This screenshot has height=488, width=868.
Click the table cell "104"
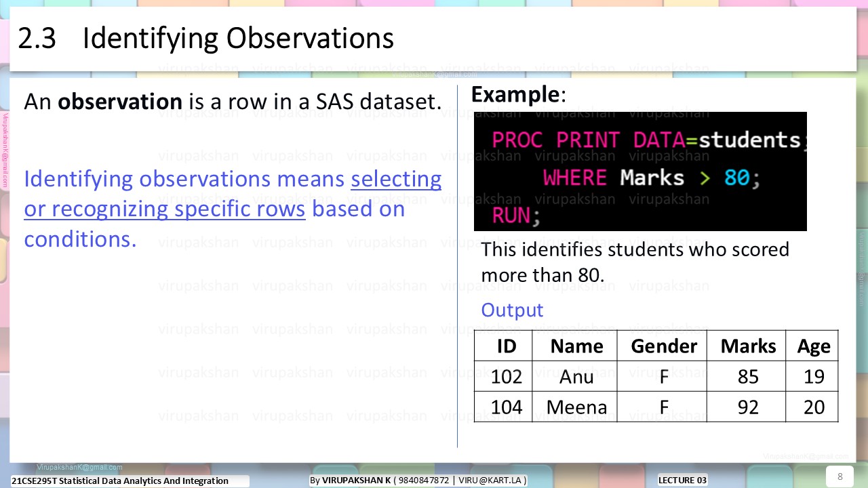(503, 407)
